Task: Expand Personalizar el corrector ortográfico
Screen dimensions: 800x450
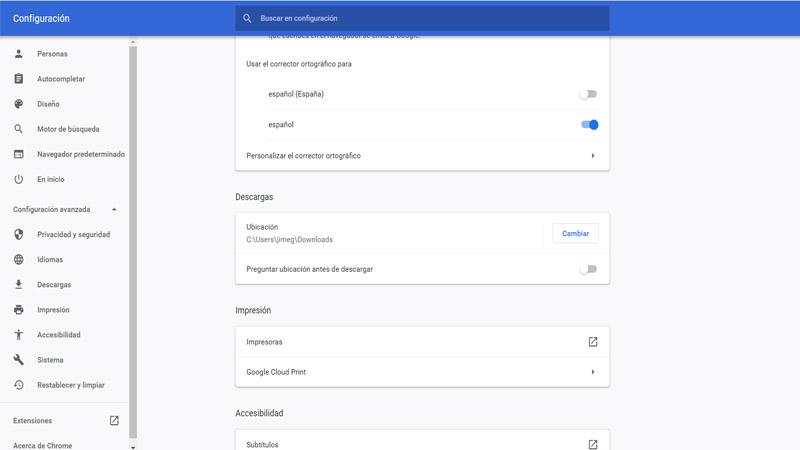Action: coord(593,156)
